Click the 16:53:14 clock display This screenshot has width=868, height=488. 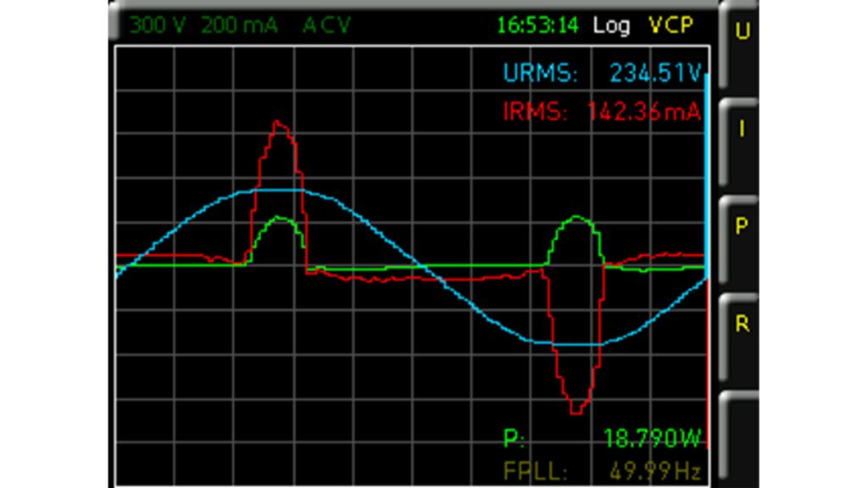coord(537,25)
